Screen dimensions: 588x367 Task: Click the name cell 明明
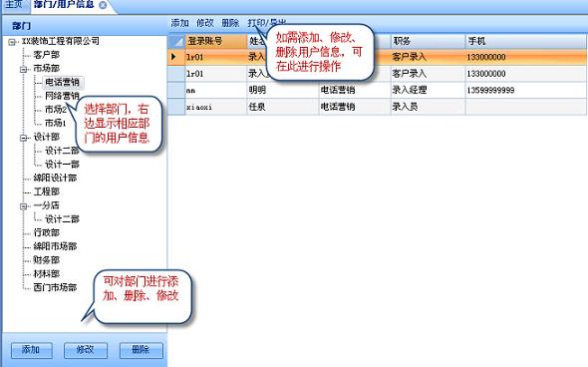(x=282, y=90)
